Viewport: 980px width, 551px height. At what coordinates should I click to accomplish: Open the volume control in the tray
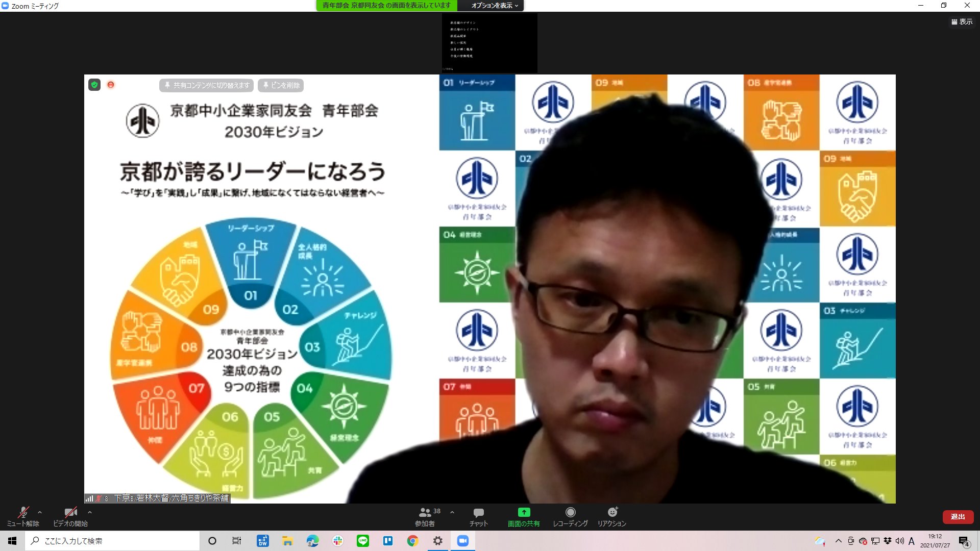pos(900,541)
